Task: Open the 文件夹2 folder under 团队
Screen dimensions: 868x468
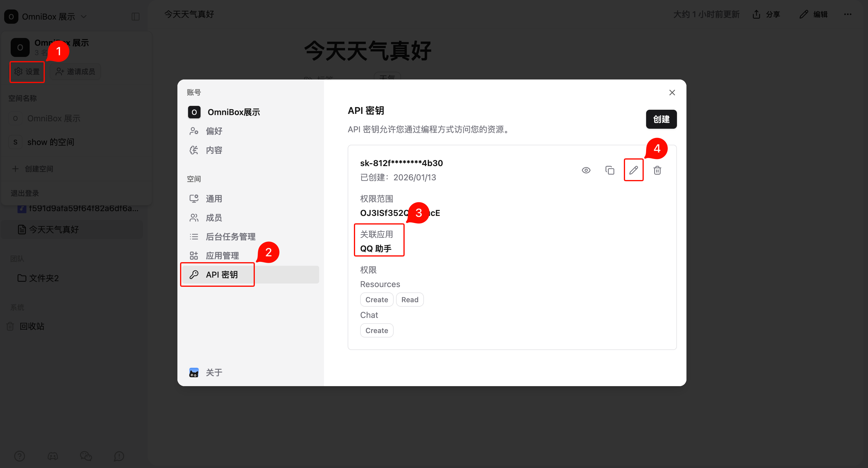Action: tap(44, 278)
